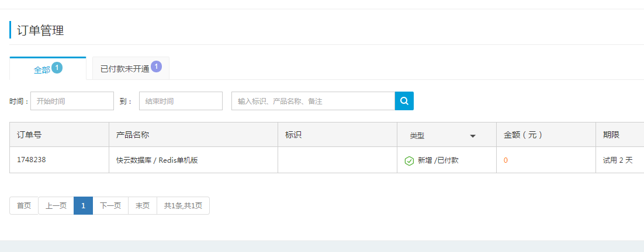Click order number 1748238

(30, 160)
